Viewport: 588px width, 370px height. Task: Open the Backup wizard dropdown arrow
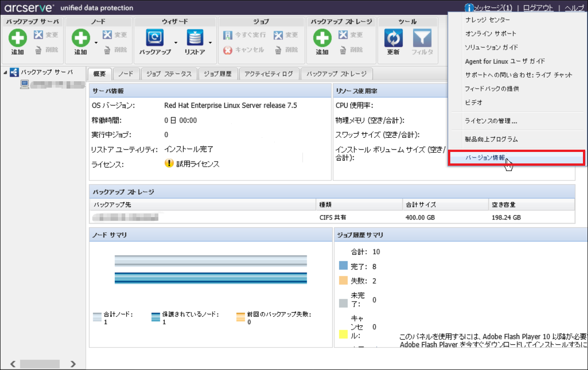176,43
